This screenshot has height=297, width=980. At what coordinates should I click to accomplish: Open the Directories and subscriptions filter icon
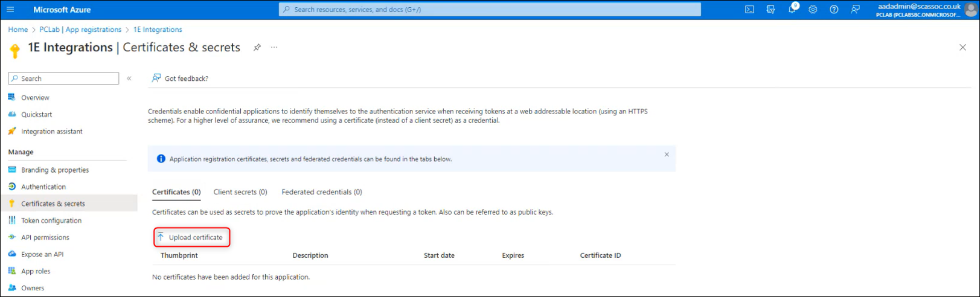pos(770,10)
